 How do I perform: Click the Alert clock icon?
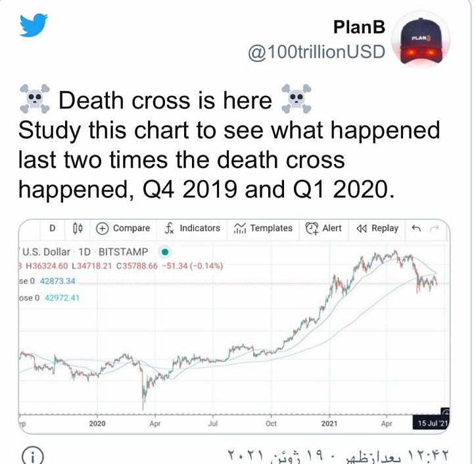[x=312, y=228]
